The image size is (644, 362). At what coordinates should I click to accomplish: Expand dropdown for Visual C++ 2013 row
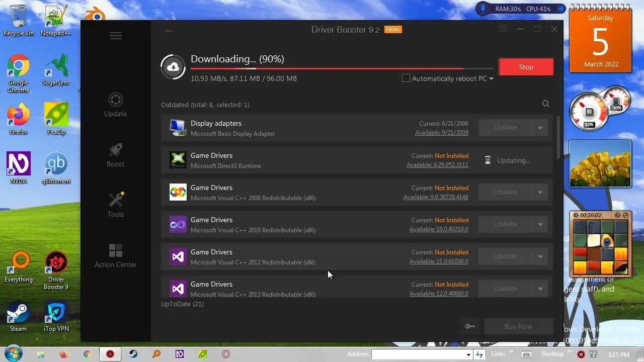point(540,289)
